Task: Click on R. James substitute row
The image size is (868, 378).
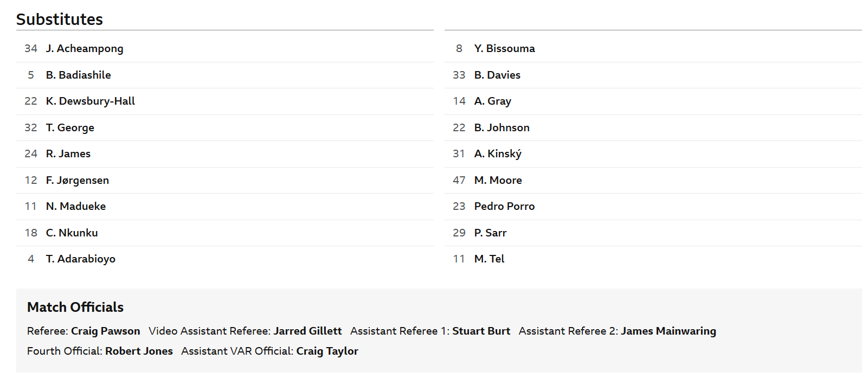Action: point(68,154)
